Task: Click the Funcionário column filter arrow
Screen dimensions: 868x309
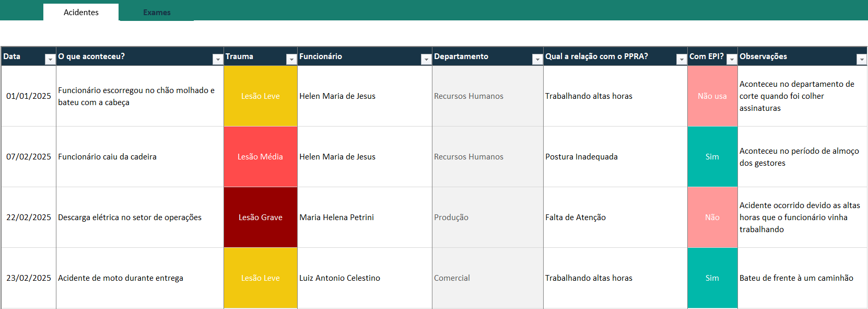Action: click(x=426, y=60)
